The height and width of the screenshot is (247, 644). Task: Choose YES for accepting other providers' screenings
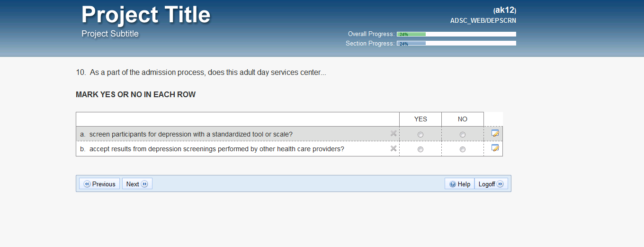coord(420,149)
